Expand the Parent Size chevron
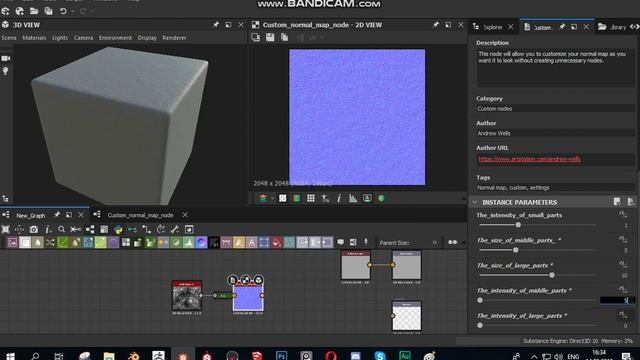Screen dimensions: 640x360 pyautogui.click(x=435, y=242)
